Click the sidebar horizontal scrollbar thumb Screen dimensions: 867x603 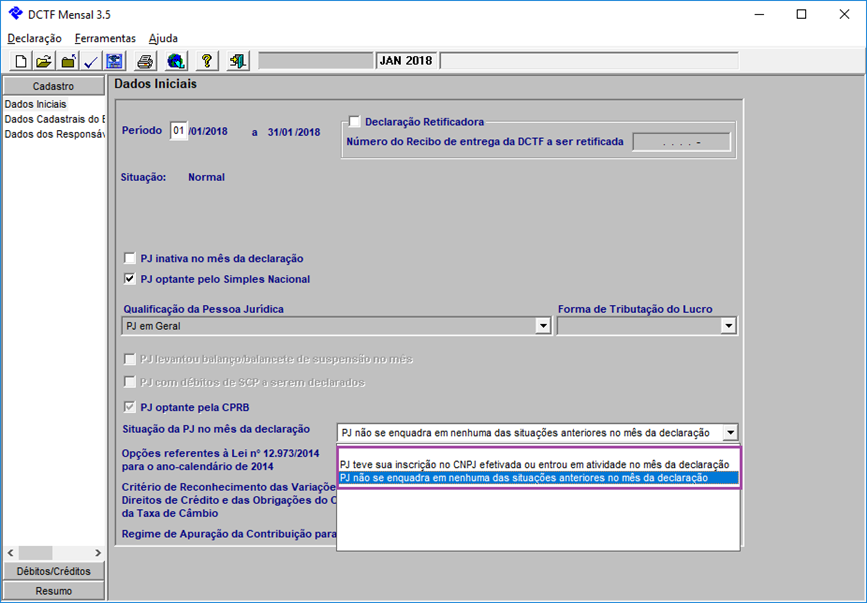[x=35, y=553]
